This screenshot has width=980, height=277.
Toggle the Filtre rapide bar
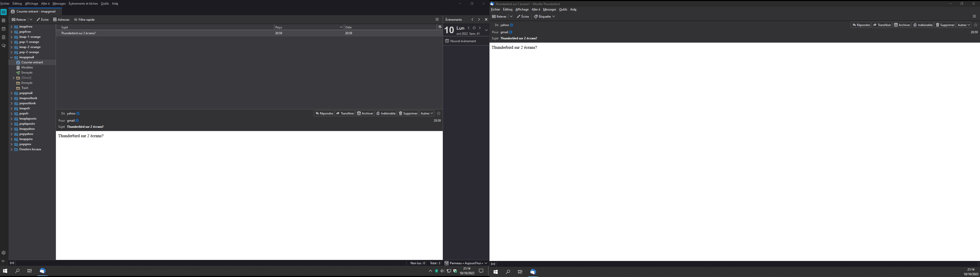85,19
